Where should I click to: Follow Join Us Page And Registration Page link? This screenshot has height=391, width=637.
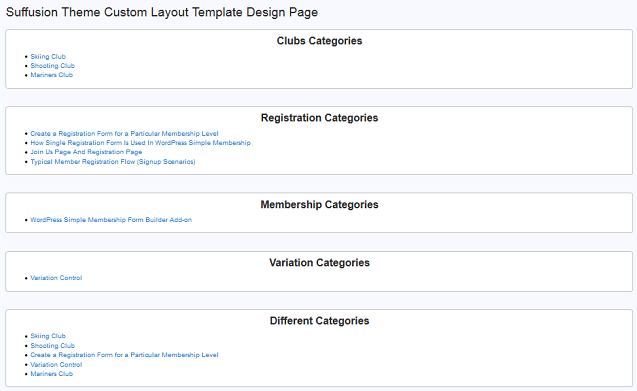coord(86,152)
